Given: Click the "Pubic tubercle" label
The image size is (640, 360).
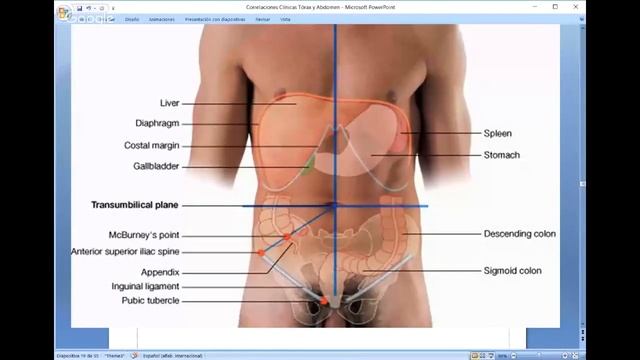Looking at the screenshot, I should coord(150,300).
